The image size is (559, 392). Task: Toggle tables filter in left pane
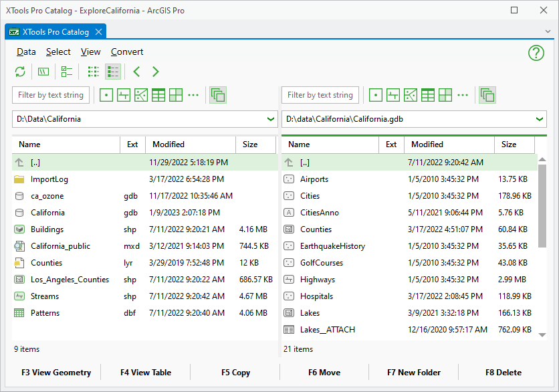tap(158, 95)
